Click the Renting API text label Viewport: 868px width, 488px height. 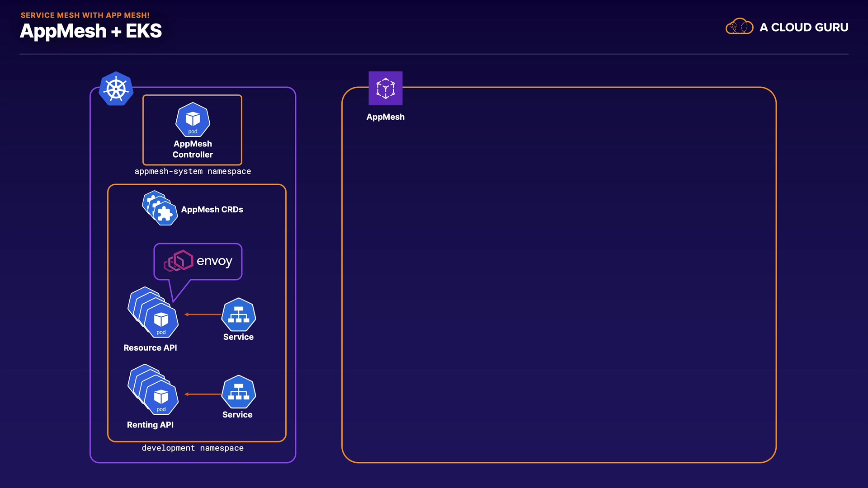coord(150,425)
